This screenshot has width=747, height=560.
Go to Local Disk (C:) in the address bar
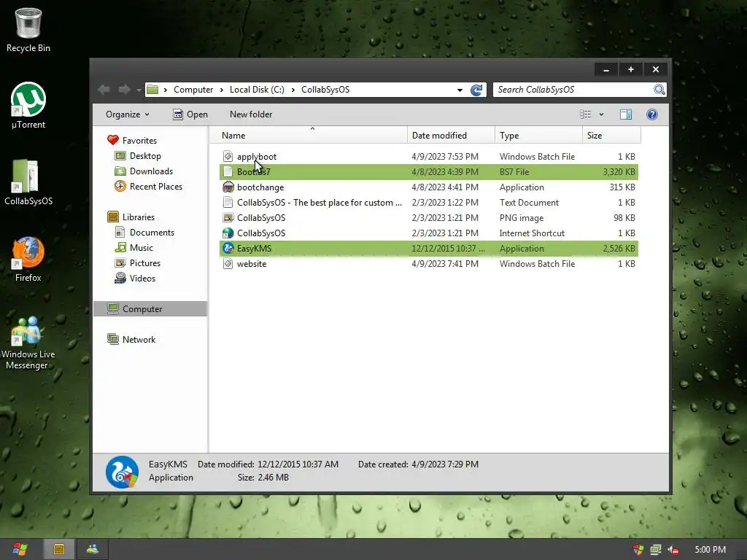(x=257, y=90)
